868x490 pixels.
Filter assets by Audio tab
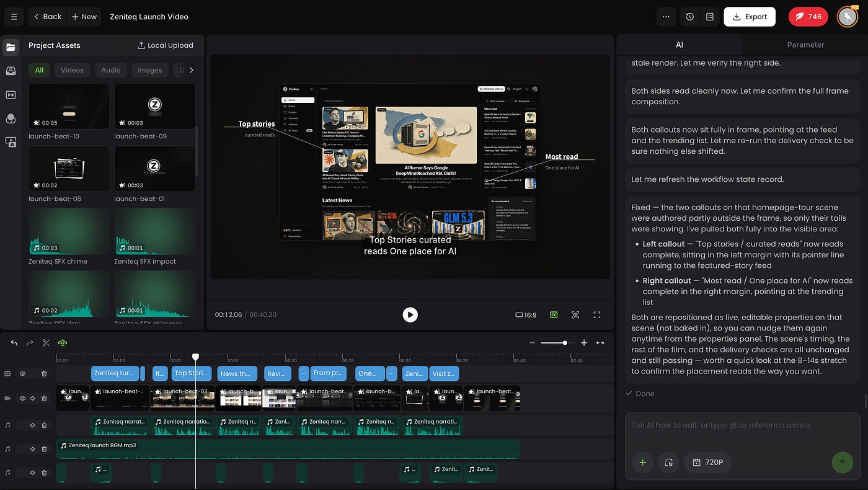111,70
